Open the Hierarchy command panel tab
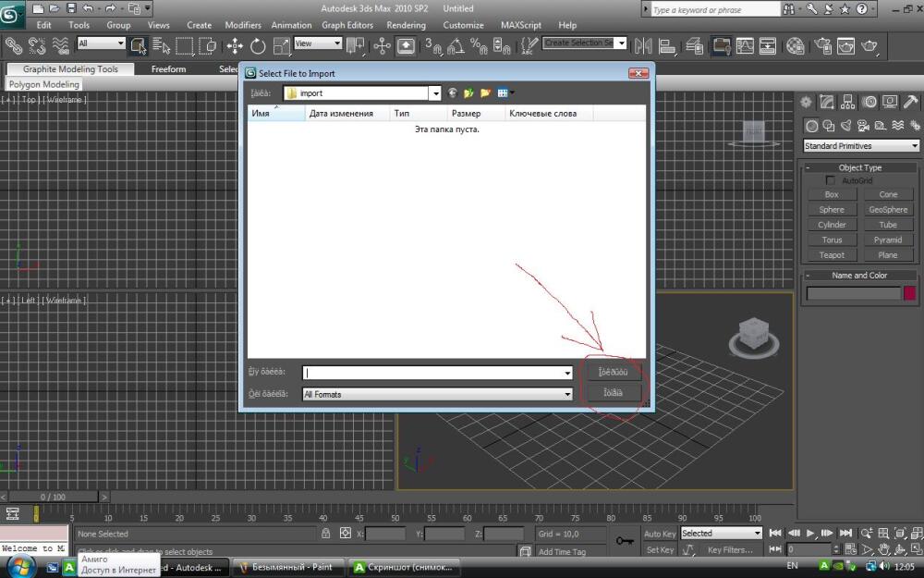Viewport: 924px width, 578px height. [847, 102]
